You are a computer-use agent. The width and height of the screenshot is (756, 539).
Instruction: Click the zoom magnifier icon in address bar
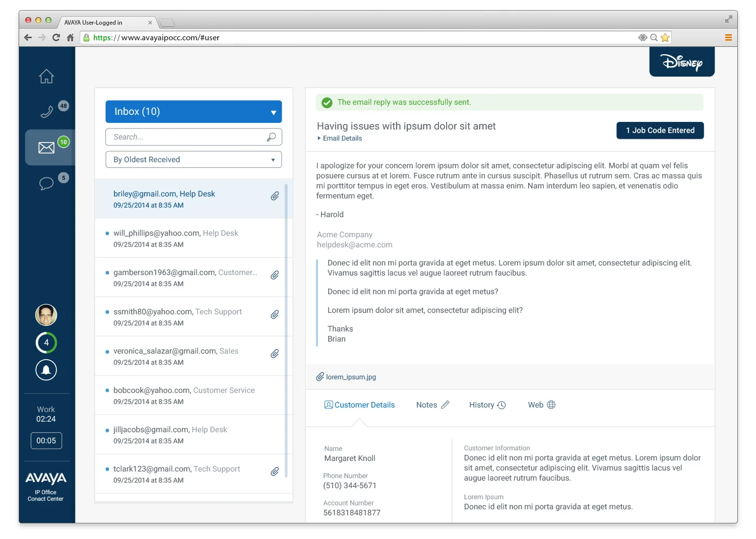[654, 37]
